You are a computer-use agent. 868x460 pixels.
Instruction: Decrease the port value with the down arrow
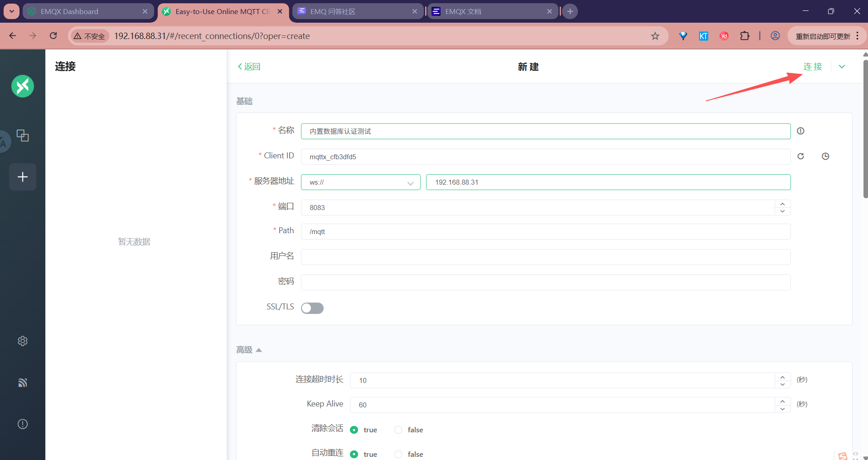783,211
